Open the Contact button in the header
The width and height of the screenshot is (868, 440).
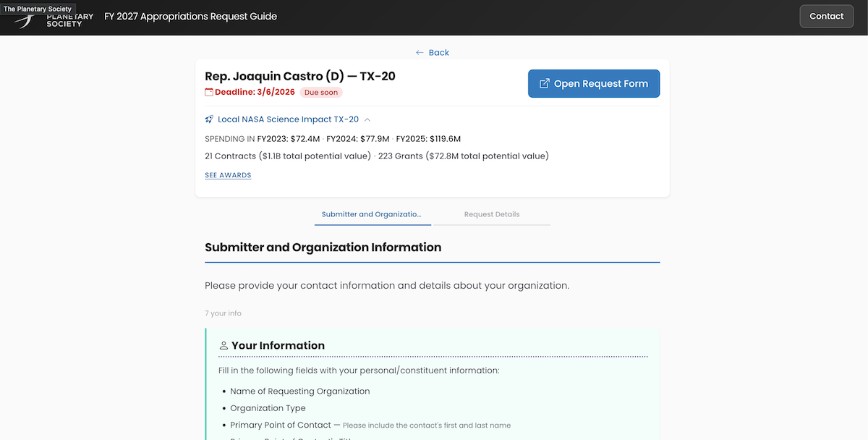click(826, 17)
